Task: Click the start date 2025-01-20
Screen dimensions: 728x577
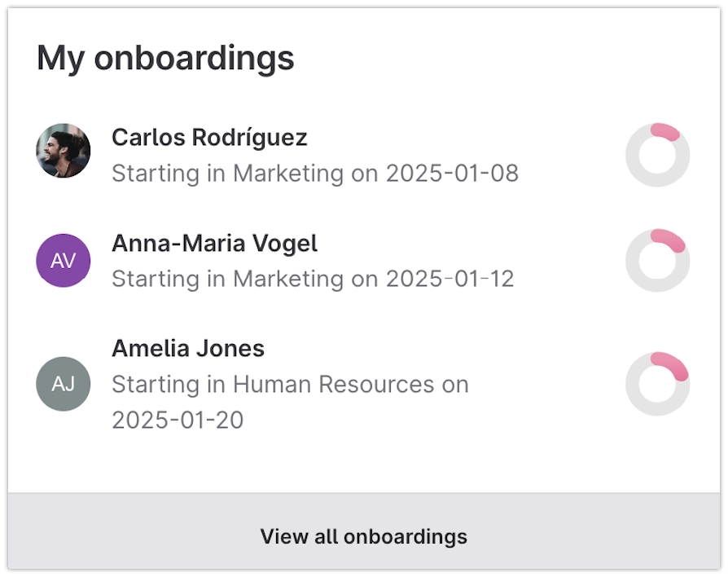Action: [178, 420]
